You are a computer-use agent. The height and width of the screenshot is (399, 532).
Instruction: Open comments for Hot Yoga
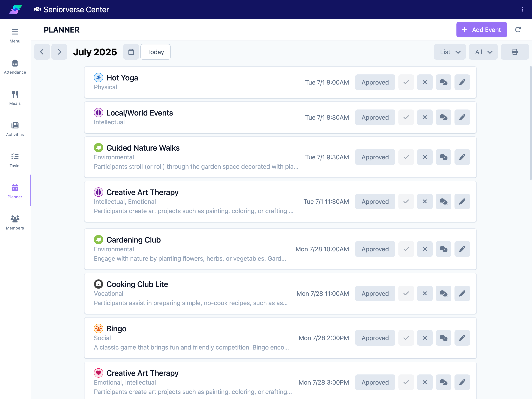(x=443, y=82)
